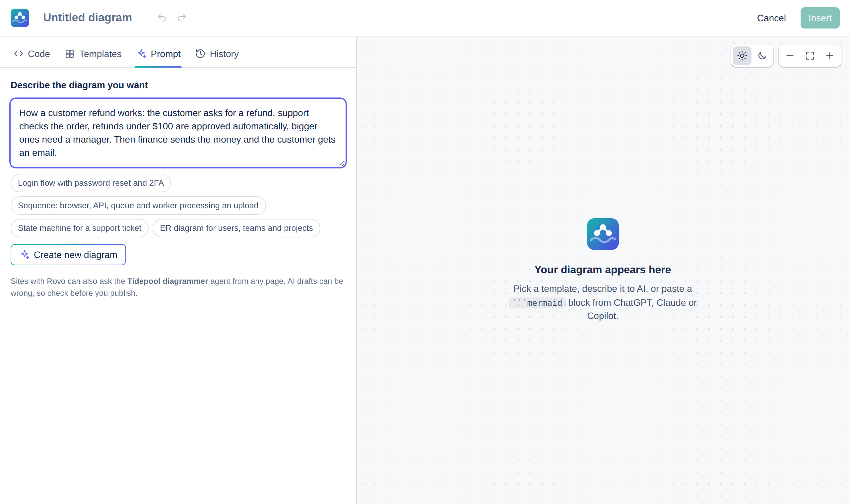This screenshot has height=504, width=849.
Task: Open the Code tab
Action: [x=32, y=54]
